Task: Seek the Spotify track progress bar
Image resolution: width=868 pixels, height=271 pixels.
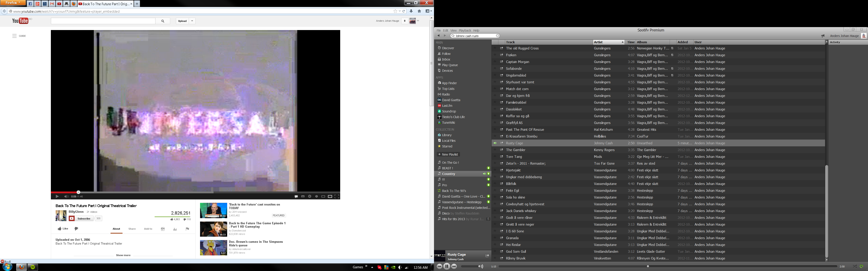Action: [x=668, y=266]
